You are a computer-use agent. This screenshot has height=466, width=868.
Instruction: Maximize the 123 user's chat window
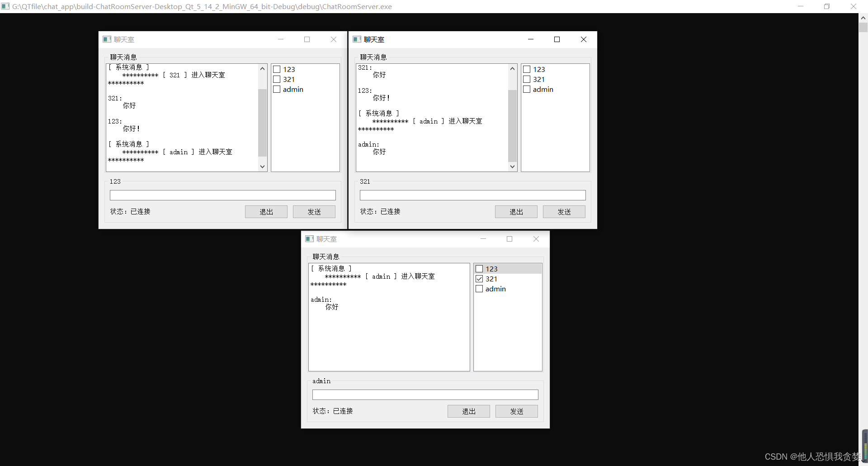click(x=307, y=39)
